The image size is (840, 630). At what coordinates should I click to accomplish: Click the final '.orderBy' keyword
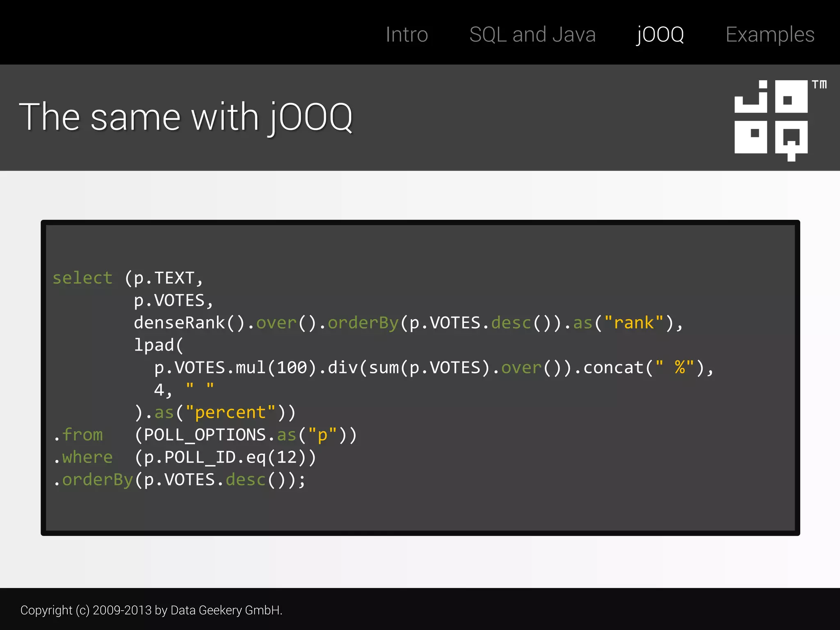coord(93,479)
